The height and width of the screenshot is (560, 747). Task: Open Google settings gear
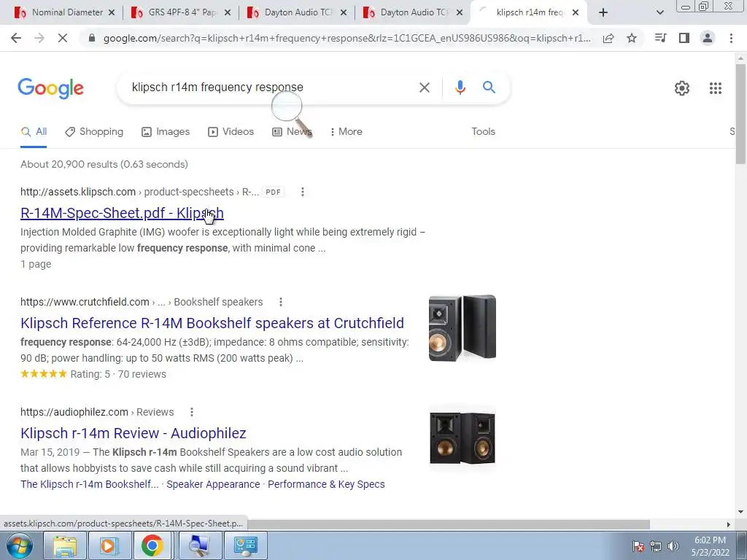click(682, 88)
